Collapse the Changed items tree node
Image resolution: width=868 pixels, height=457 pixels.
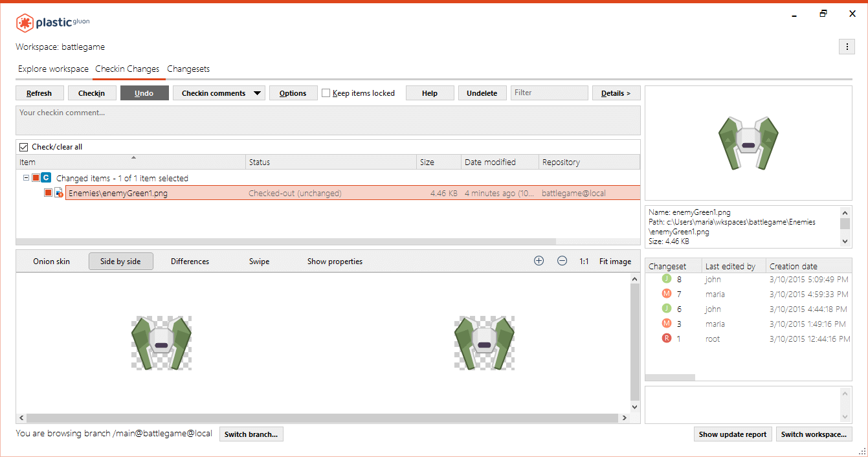(x=26, y=177)
